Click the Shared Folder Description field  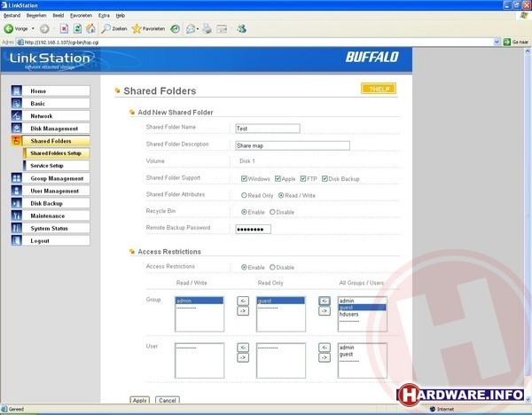point(293,145)
